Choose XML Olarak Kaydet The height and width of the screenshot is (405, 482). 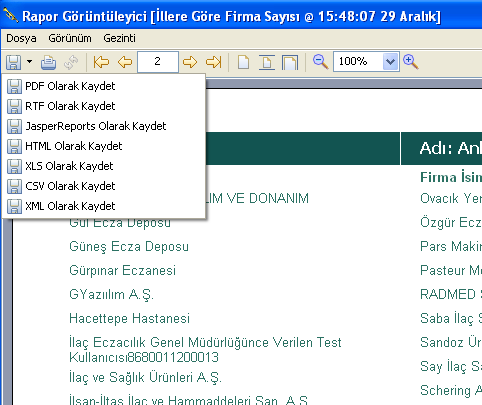104,206
